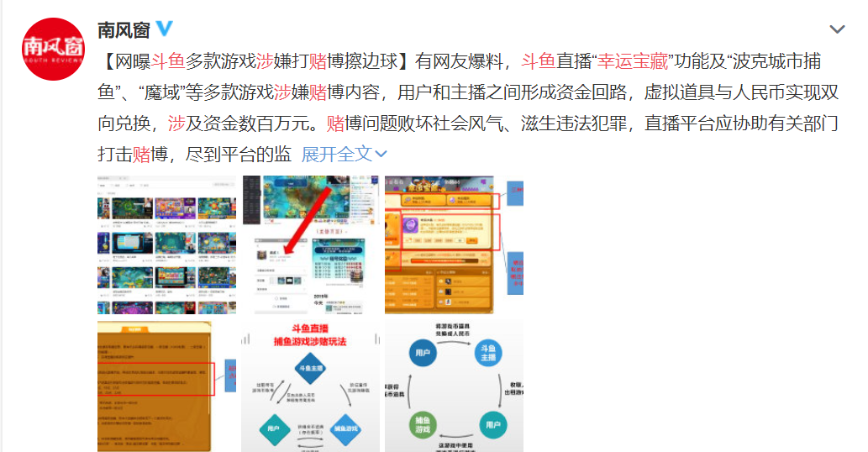Click red 斗鱼 before 直播 in first line

(538, 61)
